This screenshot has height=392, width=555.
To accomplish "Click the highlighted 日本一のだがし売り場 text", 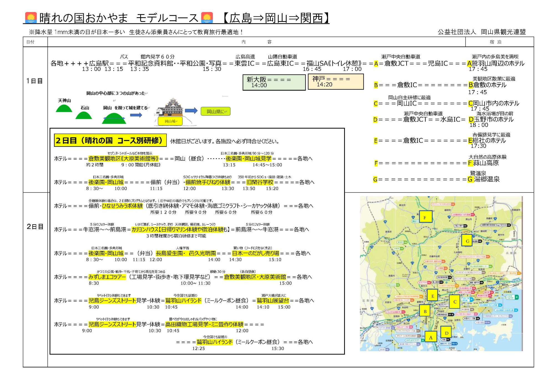I will 255,253.
